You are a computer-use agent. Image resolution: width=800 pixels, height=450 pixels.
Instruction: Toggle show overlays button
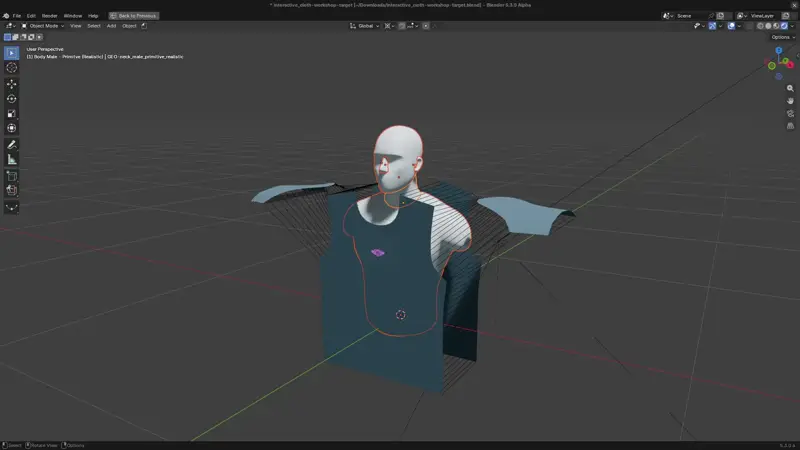731,26
